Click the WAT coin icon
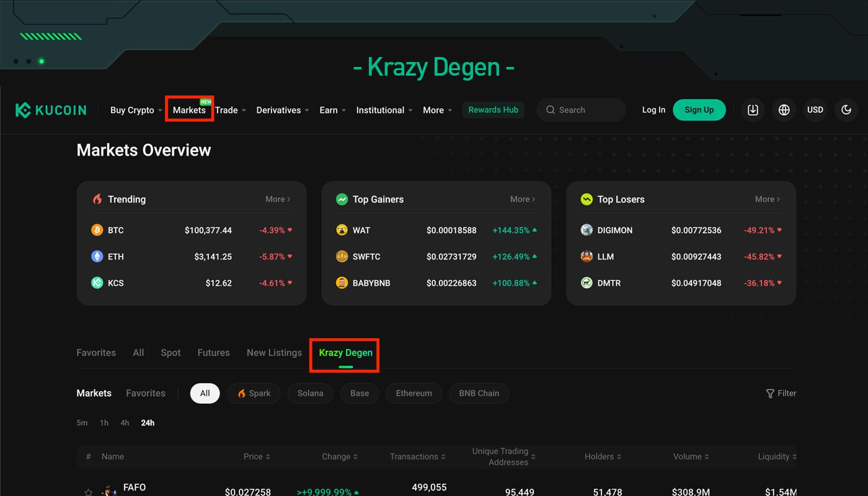Screen dimensions: 868x496 click(x=342, y=230)
